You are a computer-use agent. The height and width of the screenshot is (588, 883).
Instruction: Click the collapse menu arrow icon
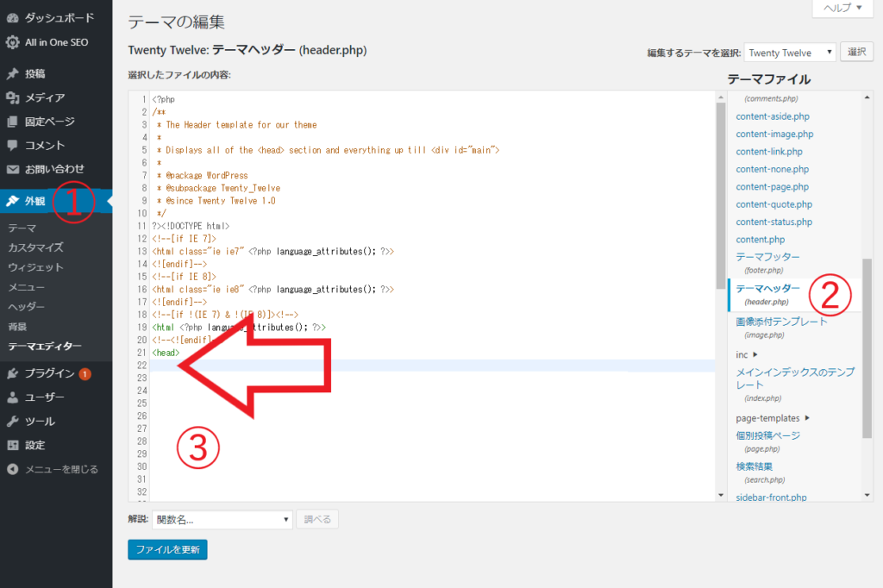[12, 469]
